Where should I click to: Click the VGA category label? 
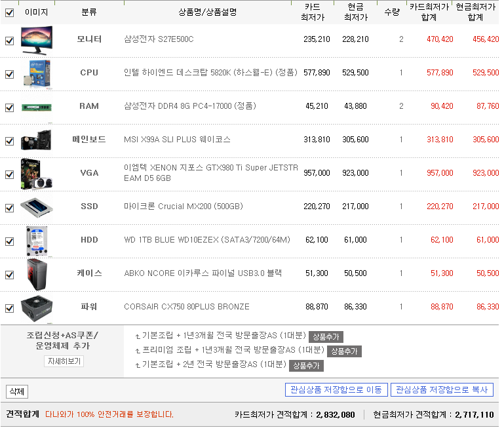(x=89, y=173)
